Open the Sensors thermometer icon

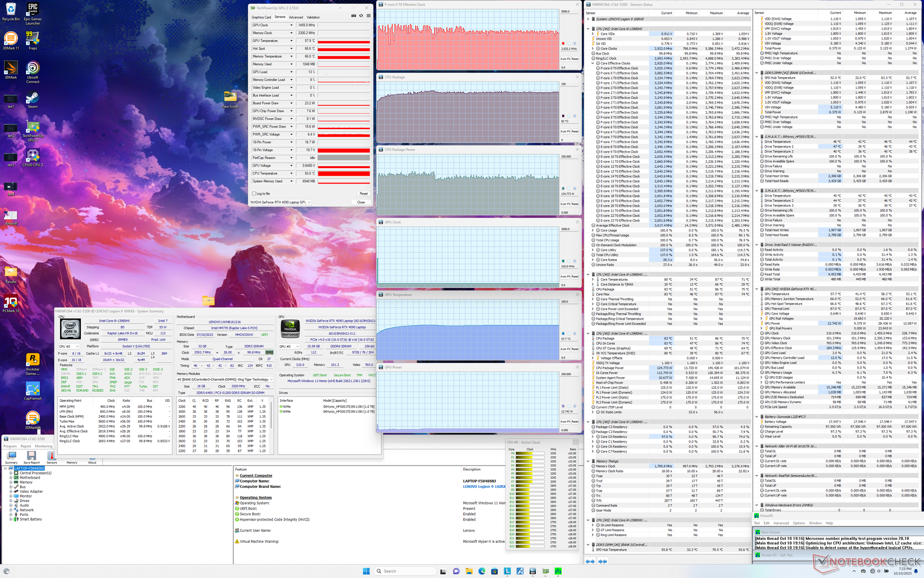(51, 455)
